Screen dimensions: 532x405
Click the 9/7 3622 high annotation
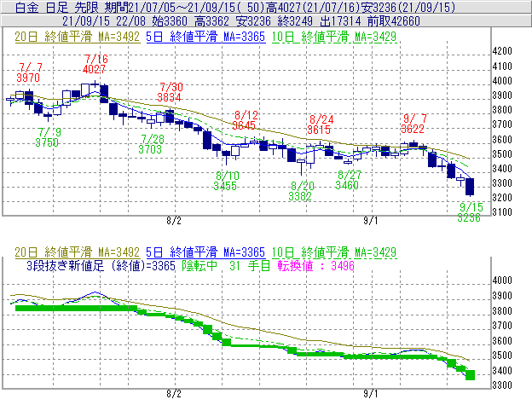[x=413, y=124]
